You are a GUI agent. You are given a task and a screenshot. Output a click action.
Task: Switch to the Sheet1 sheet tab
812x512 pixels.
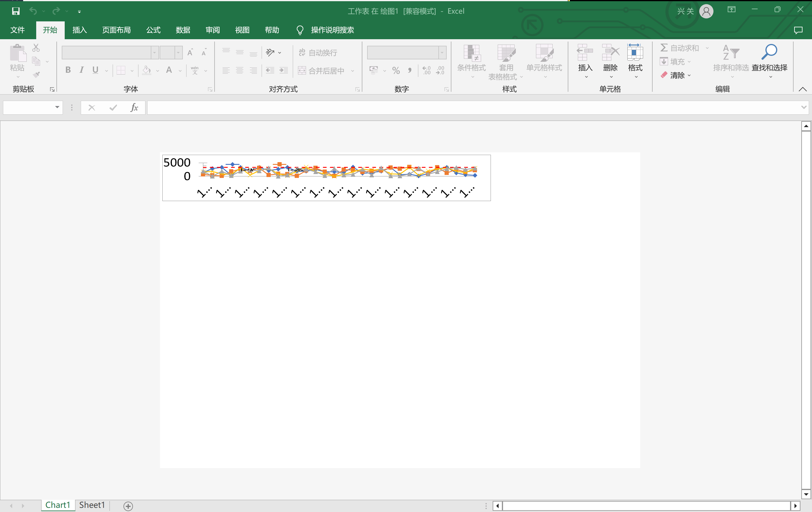(x=92, y=505)
